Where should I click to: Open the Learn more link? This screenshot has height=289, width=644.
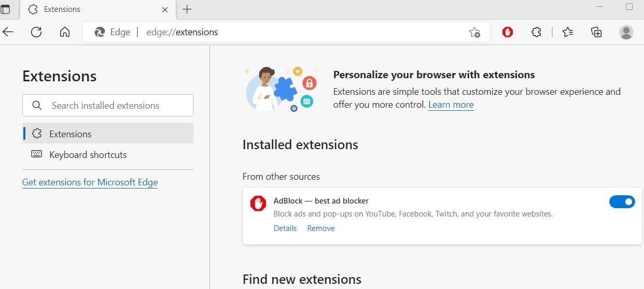coord(451,105)
